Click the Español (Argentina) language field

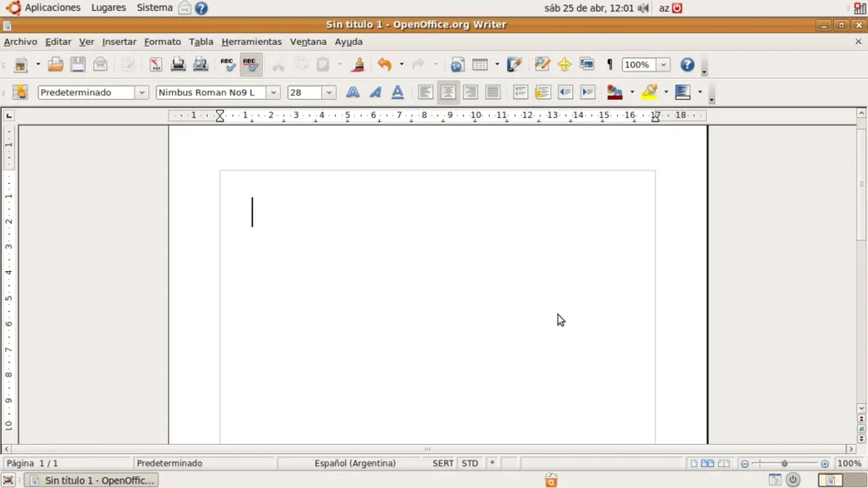(x=355, y=463)
